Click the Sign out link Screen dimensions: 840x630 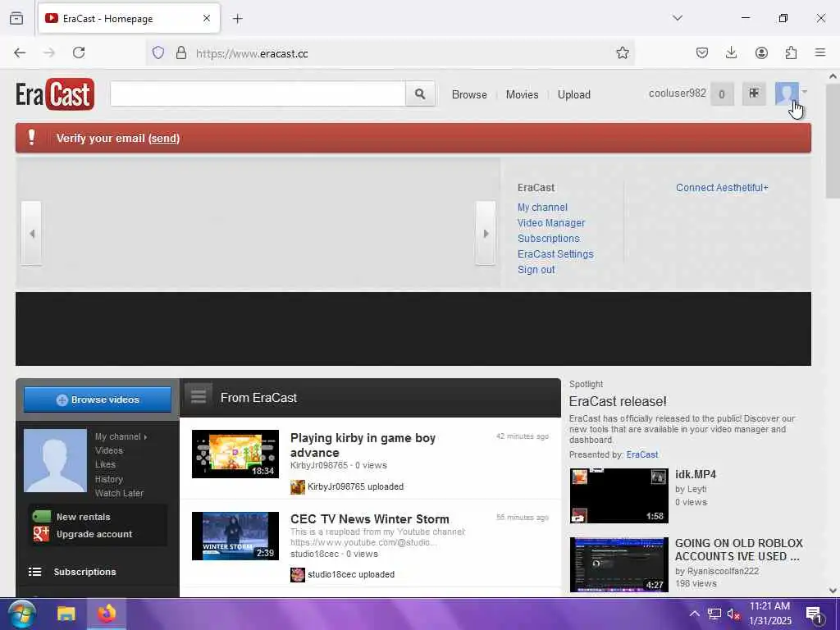tap(536, 269)
